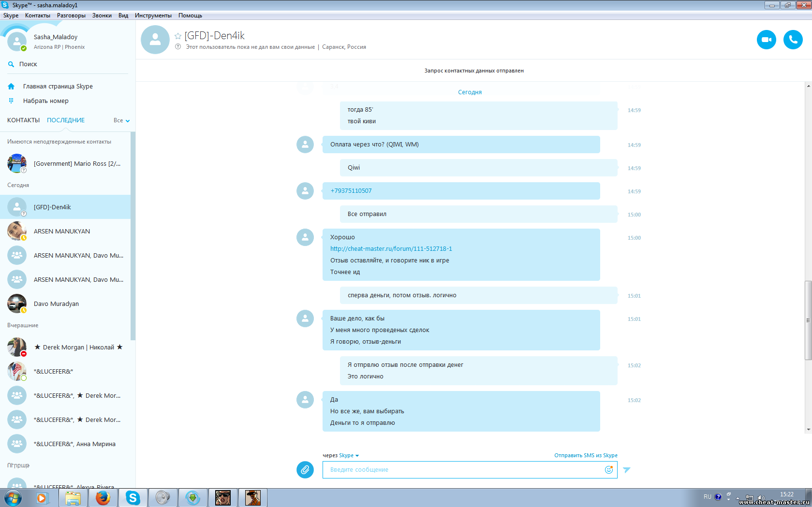Open the Windows language bar options arrow

pos(728,498)
